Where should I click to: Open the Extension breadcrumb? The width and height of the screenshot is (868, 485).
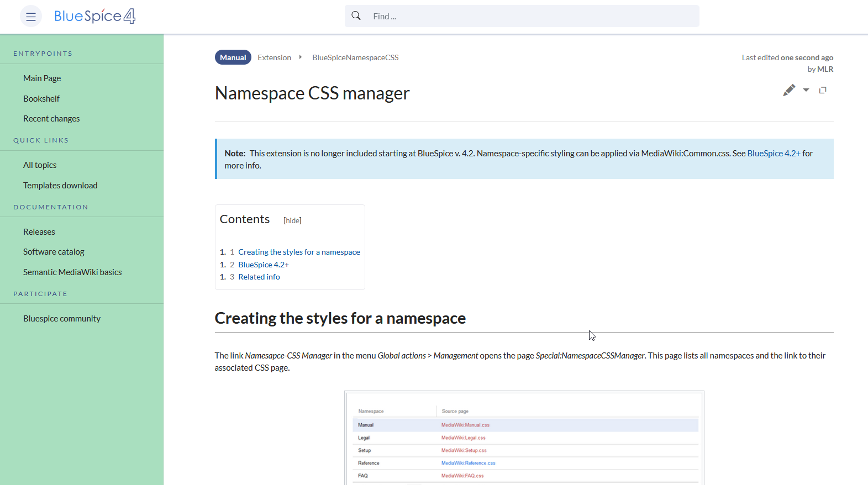pos(274,57)
